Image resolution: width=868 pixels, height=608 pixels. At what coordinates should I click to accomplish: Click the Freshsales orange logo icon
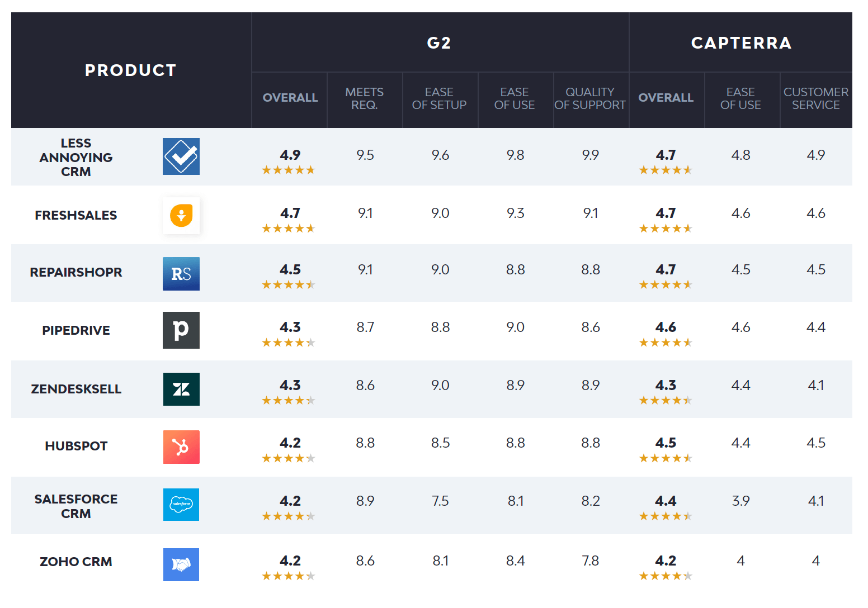[181, 215]
